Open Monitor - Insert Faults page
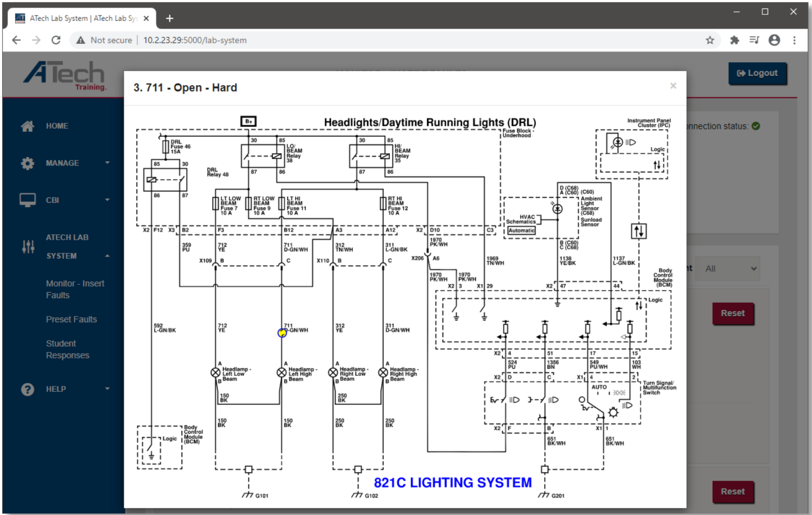The image size is (812, 515). point(75,289)
